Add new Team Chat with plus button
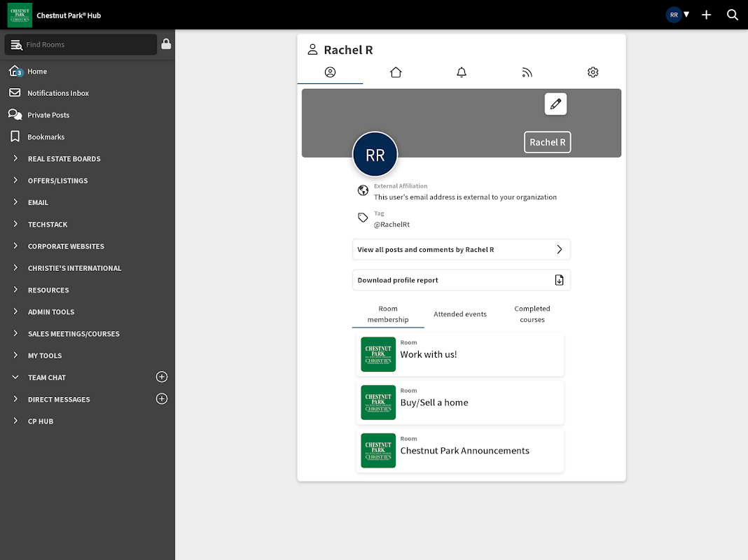 [x=162, y=377]
